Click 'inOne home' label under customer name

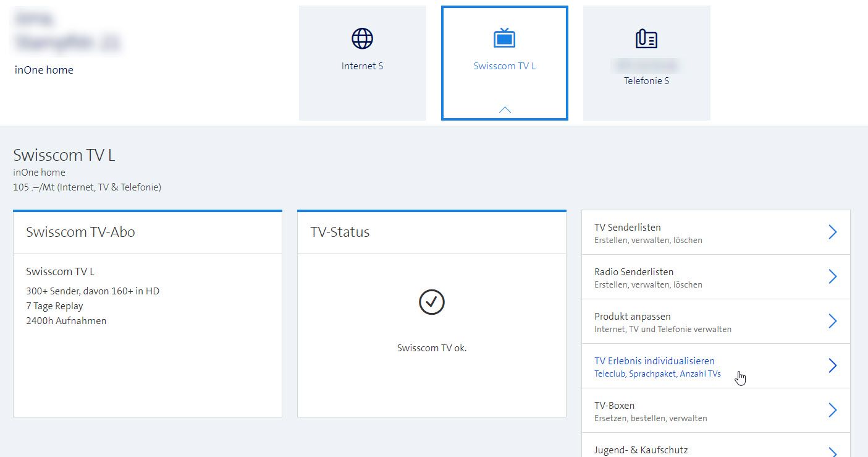click(44, 70)
